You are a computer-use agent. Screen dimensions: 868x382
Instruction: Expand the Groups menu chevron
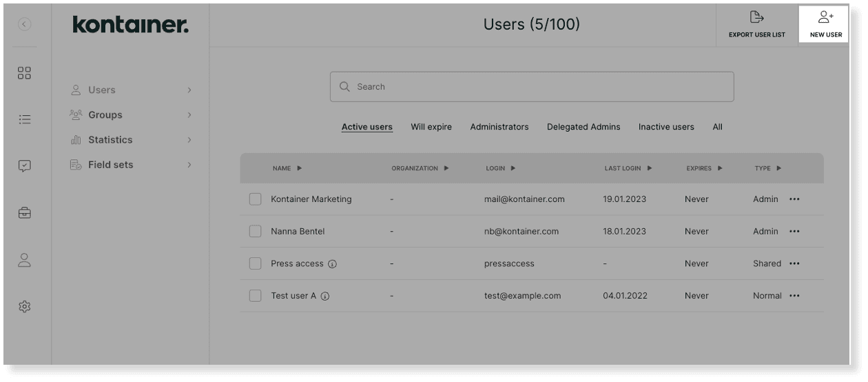(189, 115)
